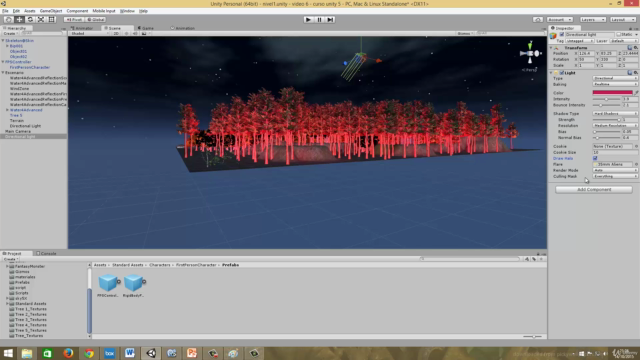Open cloud services icon

pos(538,20)
